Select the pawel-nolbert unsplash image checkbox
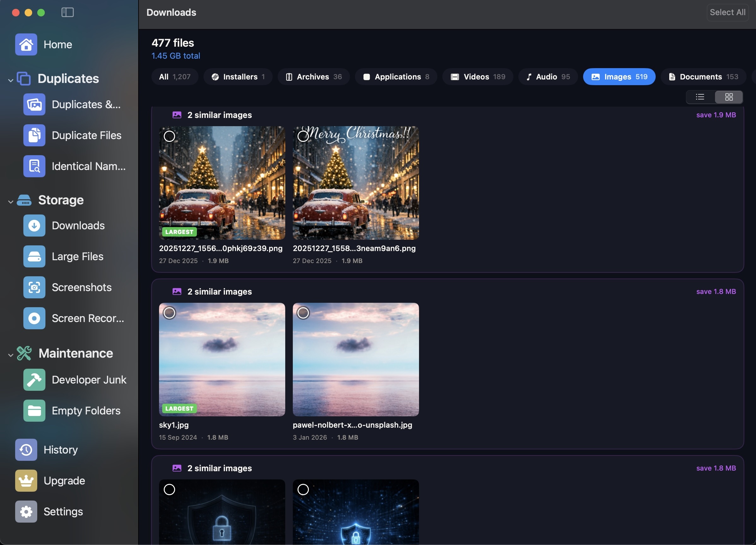The image size is (756, 545). [x=303, y=313]
